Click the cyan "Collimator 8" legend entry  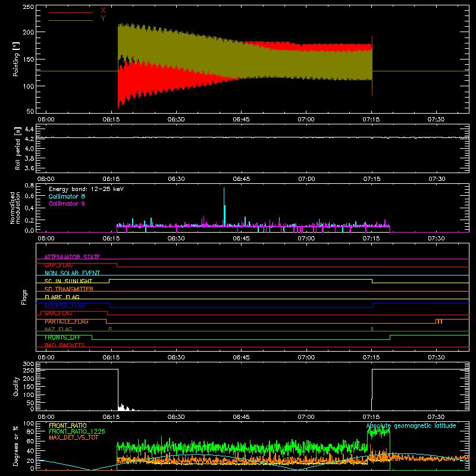(67, 196)
